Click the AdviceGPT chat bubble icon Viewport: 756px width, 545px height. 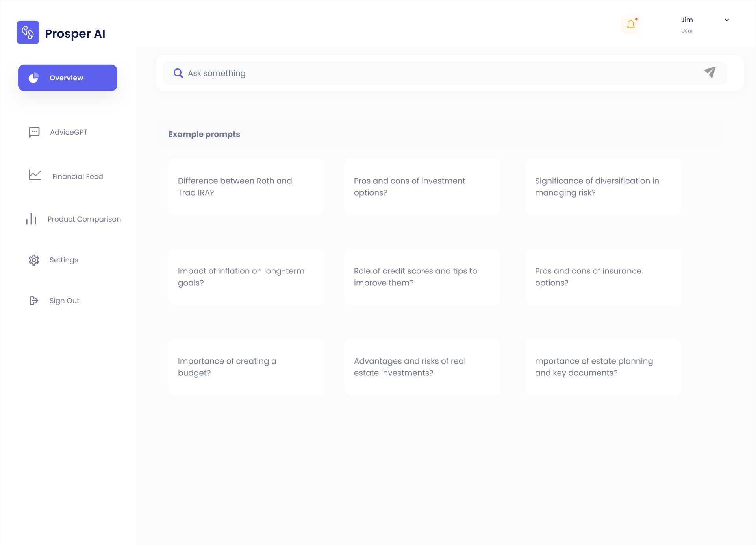coord(34,132)
